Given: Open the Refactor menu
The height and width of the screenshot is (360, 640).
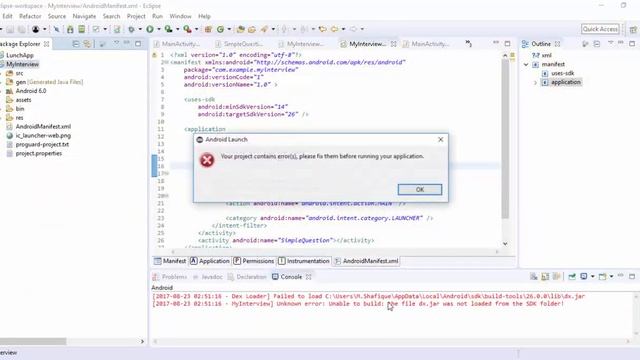Looking at the screenshot, I should click(x=30, y=16).
